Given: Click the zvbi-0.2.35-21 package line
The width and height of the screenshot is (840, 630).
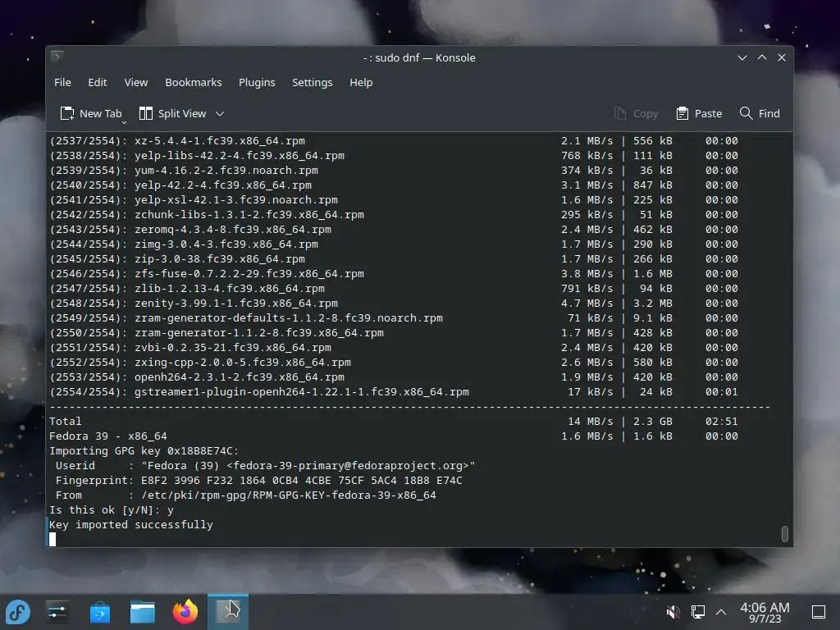Looking at the screenshot, I should [394, 348].
